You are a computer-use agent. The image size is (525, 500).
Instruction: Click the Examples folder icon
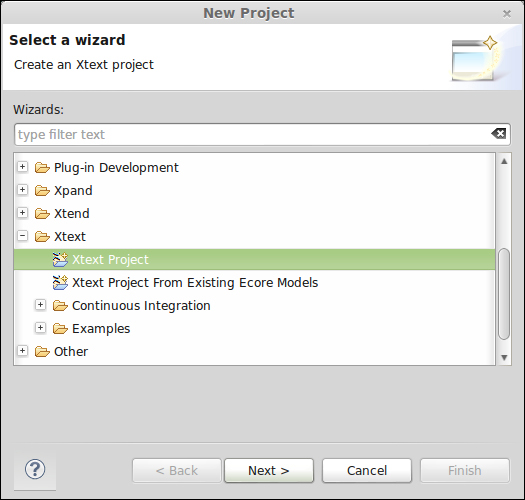click(x=60, y=329)
